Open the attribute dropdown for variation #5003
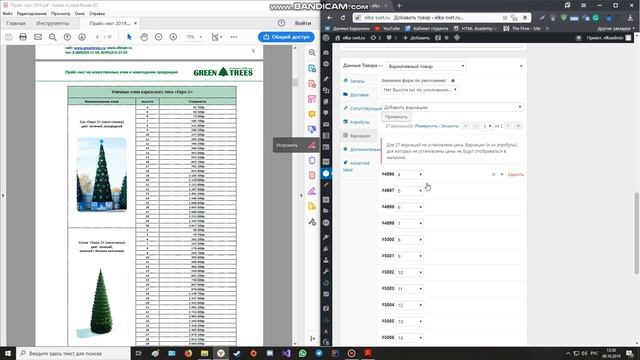This screenshot has width=640, height=360. (x=409, y=289)
